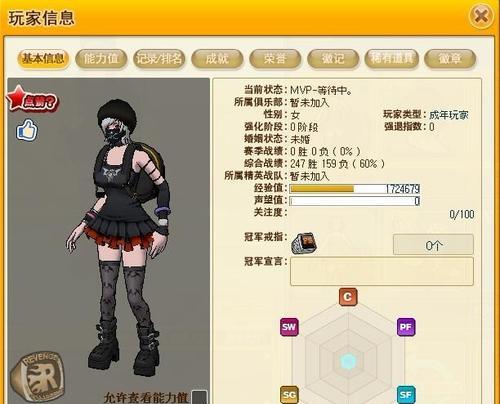Switch to the 能力值 tab
The height and width of the screenshot is (404, 500).
pyautogui.click(x=101, y=59)
